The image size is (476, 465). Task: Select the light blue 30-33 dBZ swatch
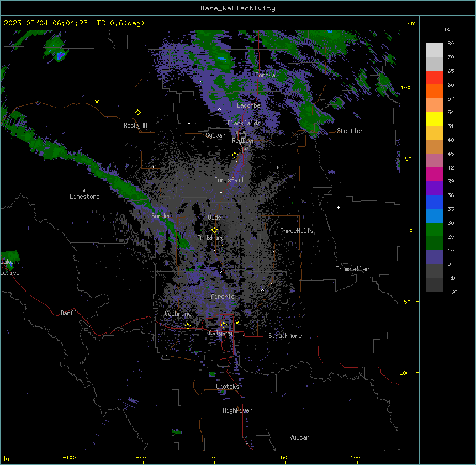click(x=434, y=216)
